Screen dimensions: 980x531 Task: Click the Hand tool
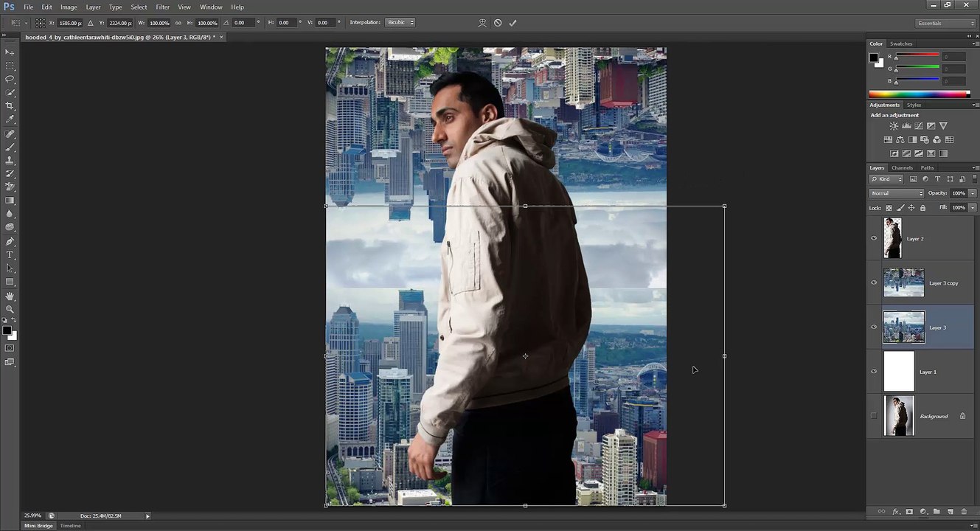pyautogui.click(x=10, y=296)
